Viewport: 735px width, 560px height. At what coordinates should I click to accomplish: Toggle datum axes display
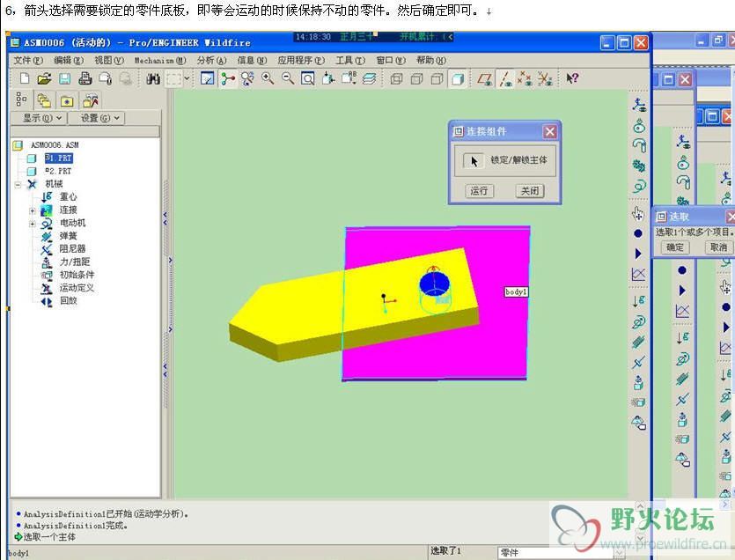[x=505, y=78]
